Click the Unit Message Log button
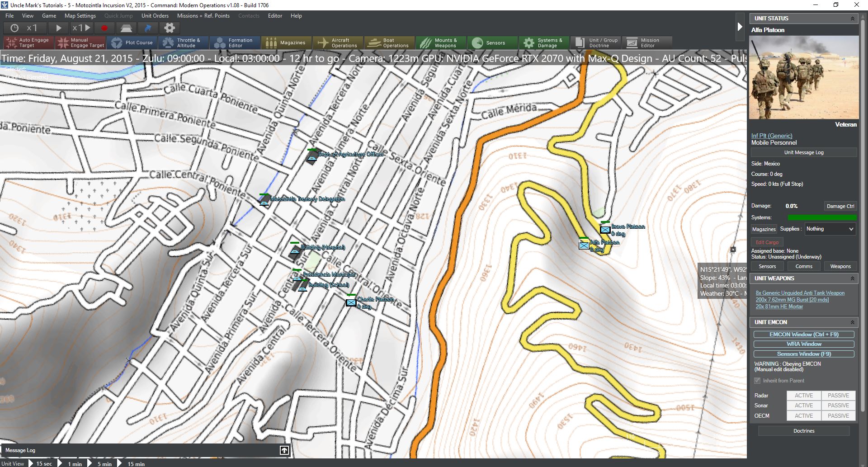The image size is (868, 467). tap(803, 152)
